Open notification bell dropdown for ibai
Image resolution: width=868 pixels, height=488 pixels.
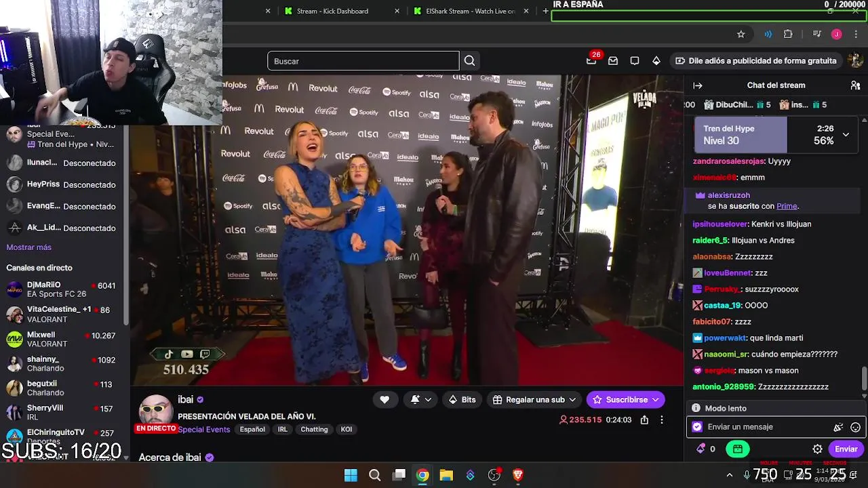tap(420, 400)
